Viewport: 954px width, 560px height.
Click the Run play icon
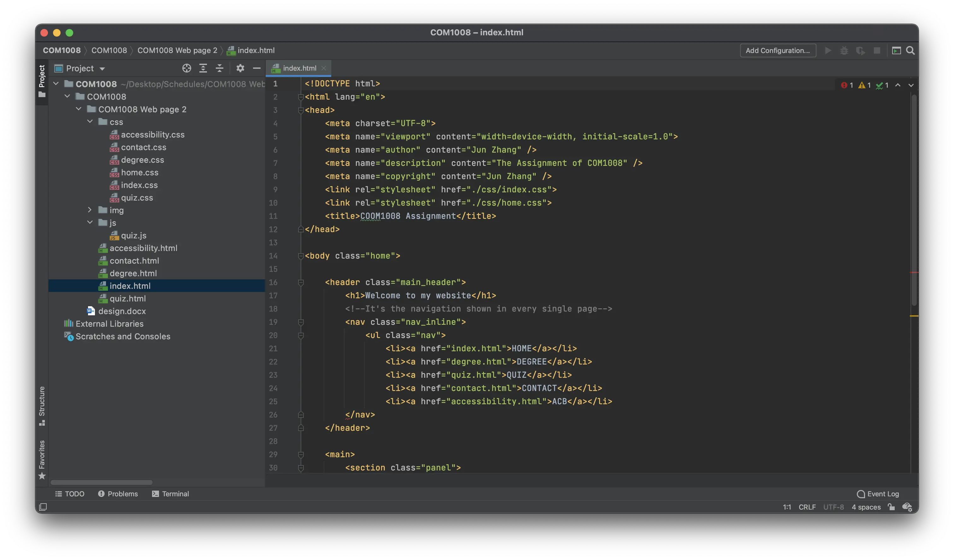827,50
